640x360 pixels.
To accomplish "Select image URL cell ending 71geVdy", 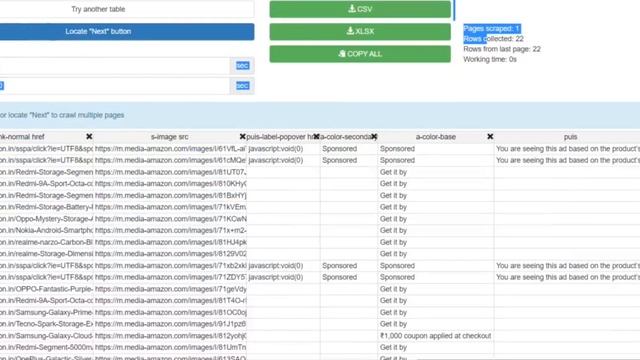I will 170,289.
